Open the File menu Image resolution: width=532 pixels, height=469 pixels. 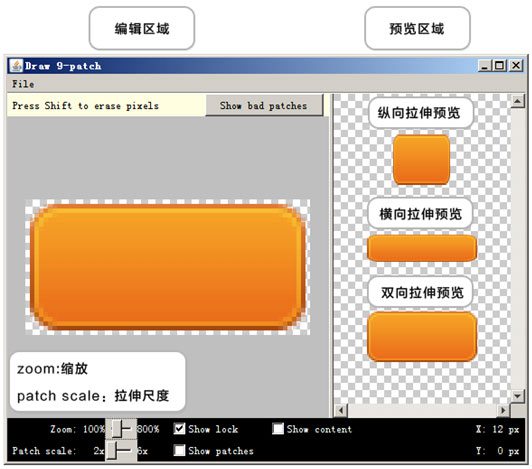tap(23, 84)
